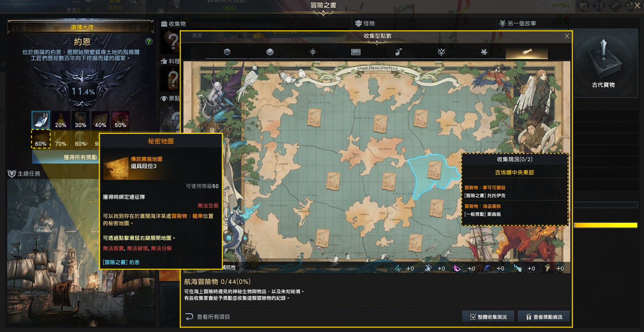The image size is (644, 332).
Task: Select the feather reward icon marked 20
Action: [41, 120]
